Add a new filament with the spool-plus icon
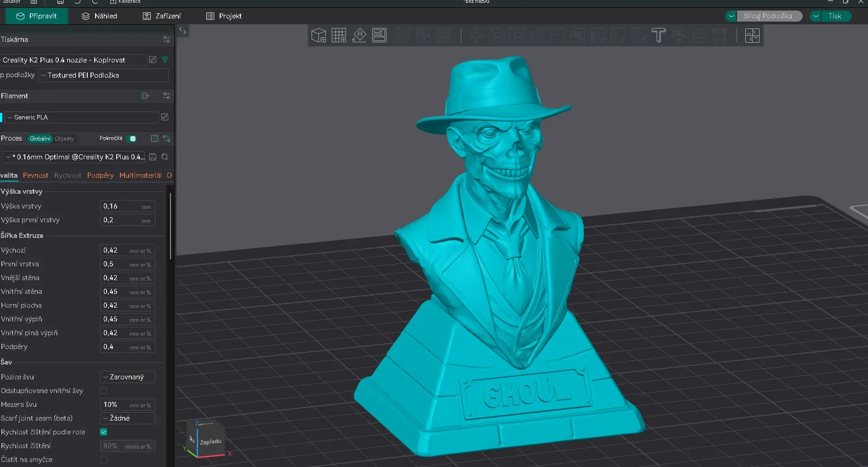 click(x=146, y=96)
